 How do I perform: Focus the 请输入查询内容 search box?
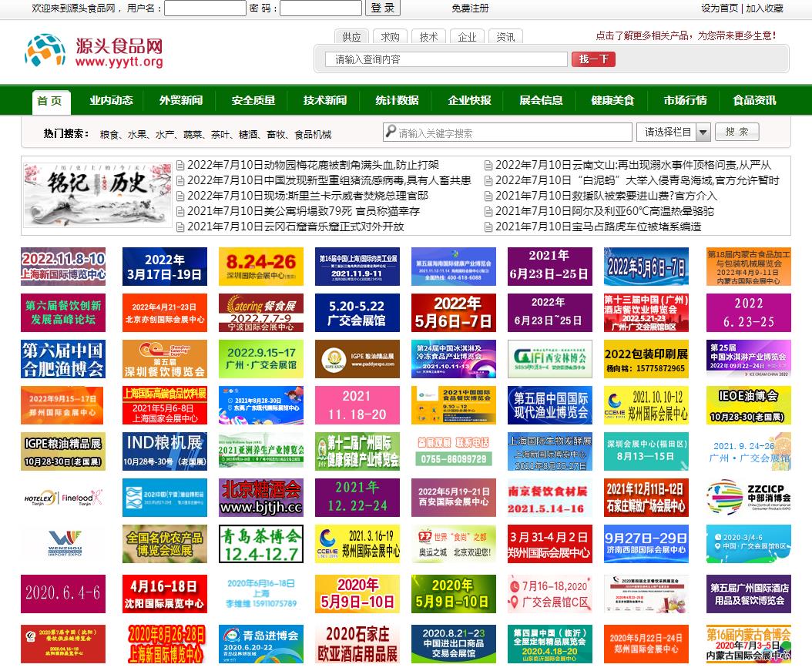tap(446, 59)
